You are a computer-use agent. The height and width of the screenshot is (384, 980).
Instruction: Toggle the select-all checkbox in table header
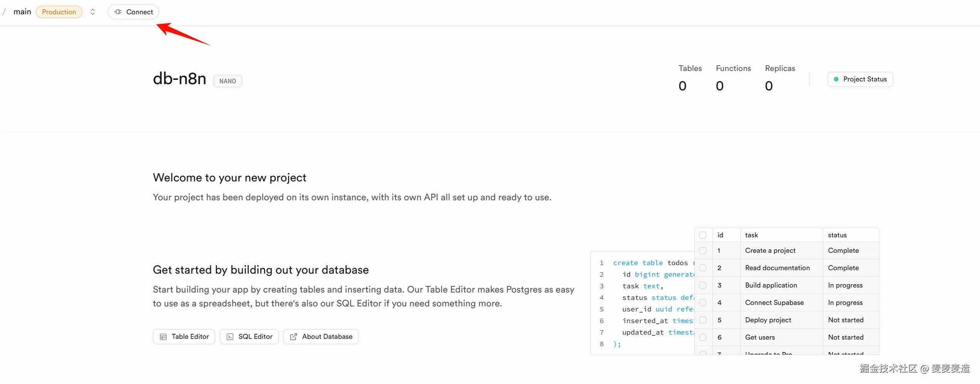[x=703, y=235]
